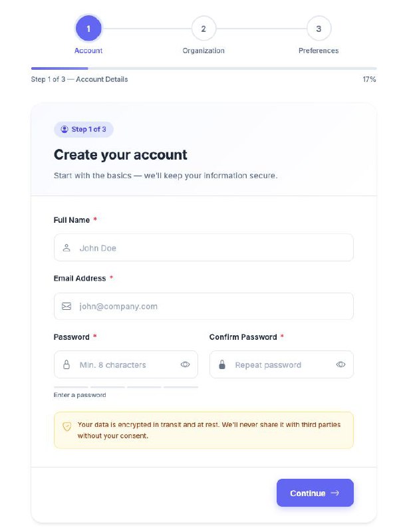
Task: Click the shield icon in the encryption notice
Action: pyautogui.click(x=67, y=426)
